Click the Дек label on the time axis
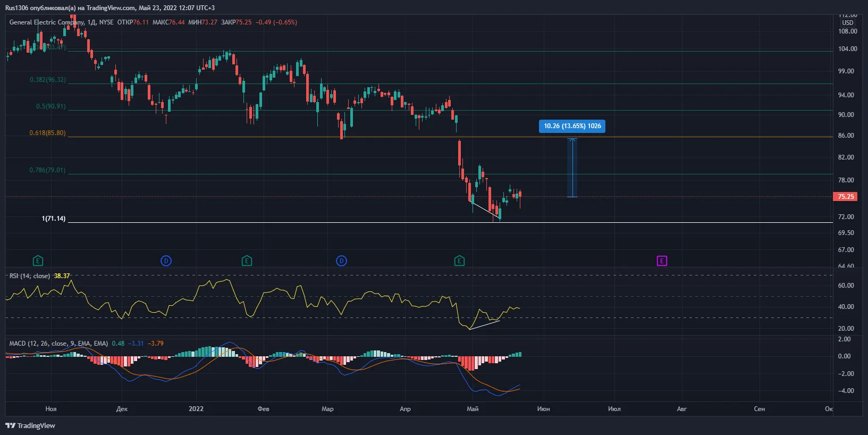The width and height of the screenshot is (868, 435). point(122,409)
